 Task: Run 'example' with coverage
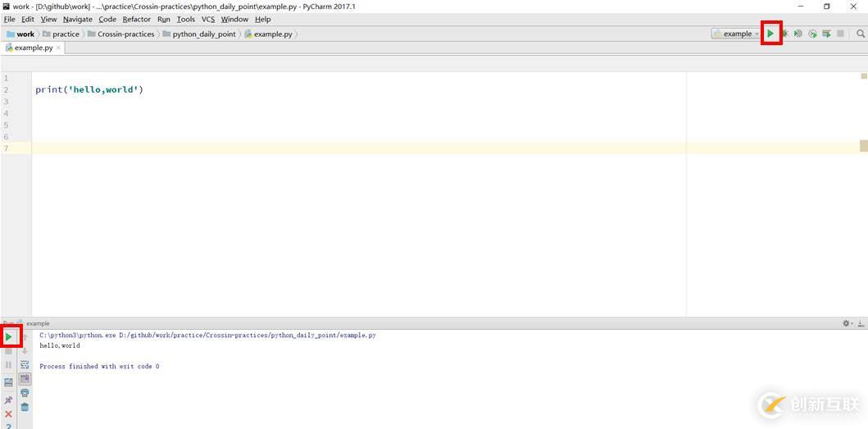[x=798, y=34]
